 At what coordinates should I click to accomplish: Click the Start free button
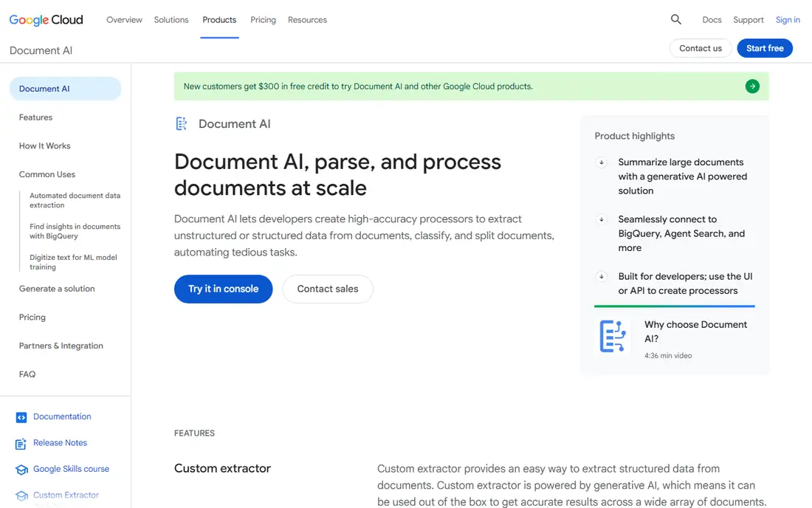coord(765,48)
